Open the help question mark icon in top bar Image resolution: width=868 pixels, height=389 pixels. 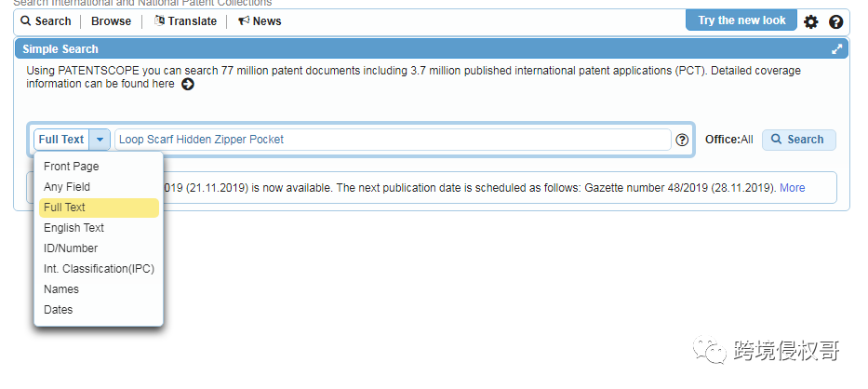tap(835, 22)
